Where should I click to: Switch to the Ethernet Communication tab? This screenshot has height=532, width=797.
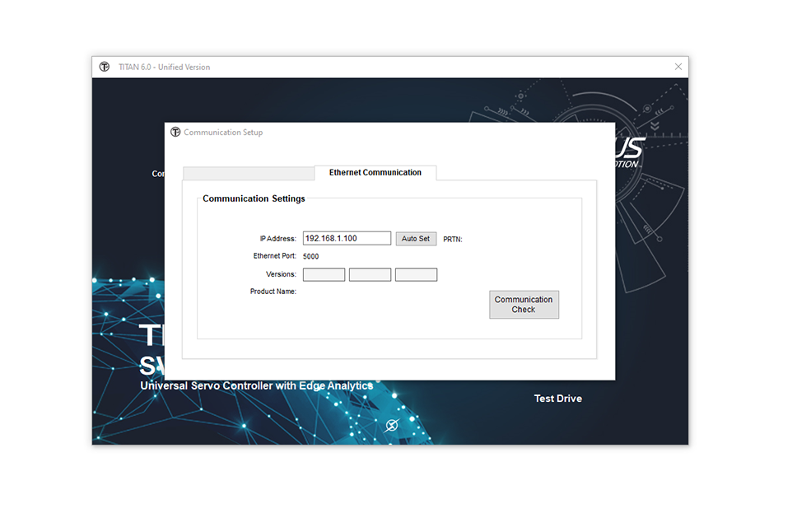coord(375,173)
